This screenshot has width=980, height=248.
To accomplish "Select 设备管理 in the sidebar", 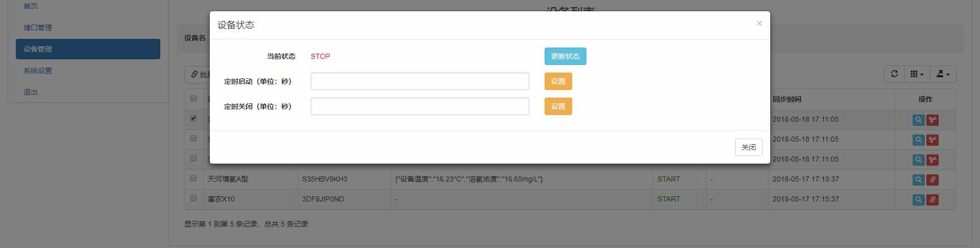I will coord(88,49).
